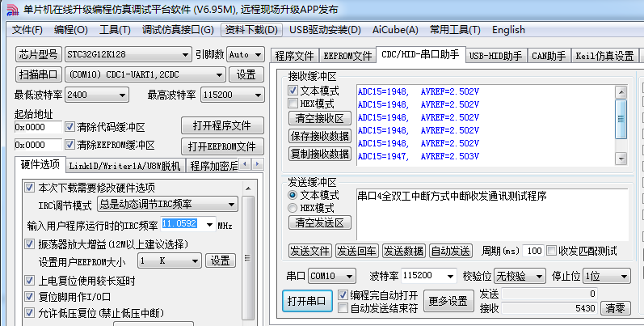Open the 最高波特率 115200 dropdown
Viewport: 644px width, 326px height.
coord(258,95)
